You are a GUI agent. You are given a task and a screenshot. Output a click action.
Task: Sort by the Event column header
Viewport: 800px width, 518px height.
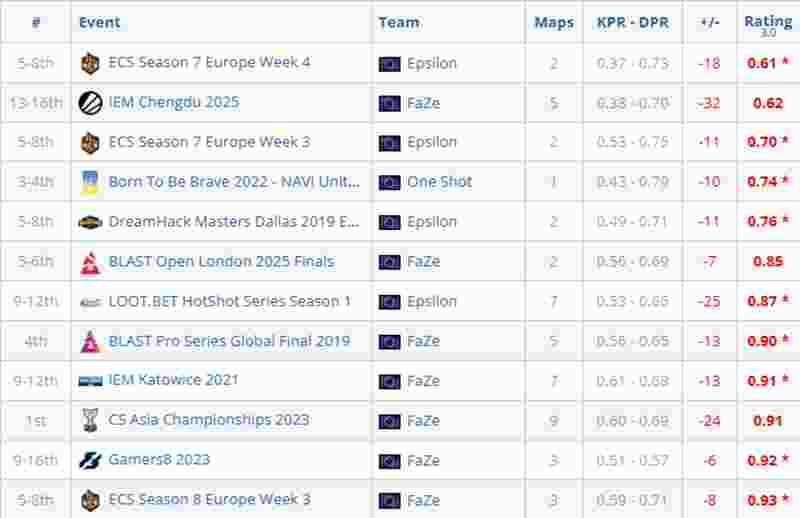point(99,22)
